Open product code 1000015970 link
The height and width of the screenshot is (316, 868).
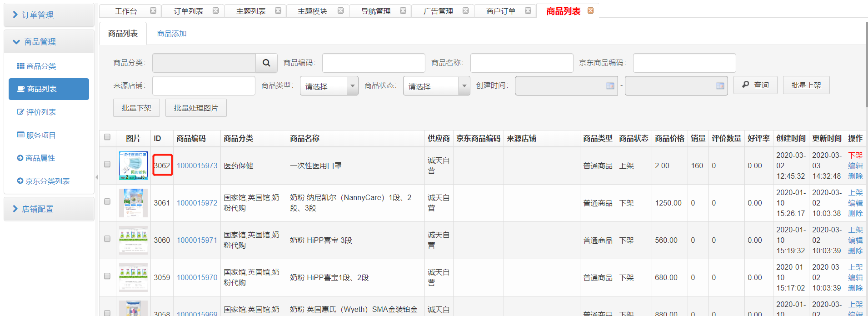[x=197, y=277]
